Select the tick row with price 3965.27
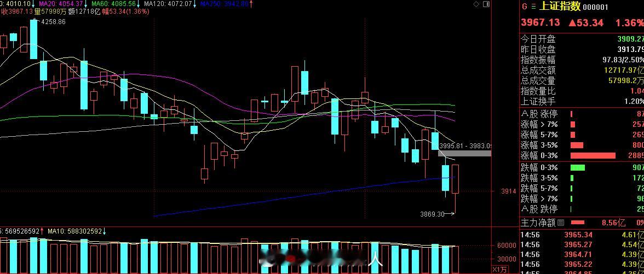The height and width of the screenshot is (274, 644). click(x=582, y=245)
